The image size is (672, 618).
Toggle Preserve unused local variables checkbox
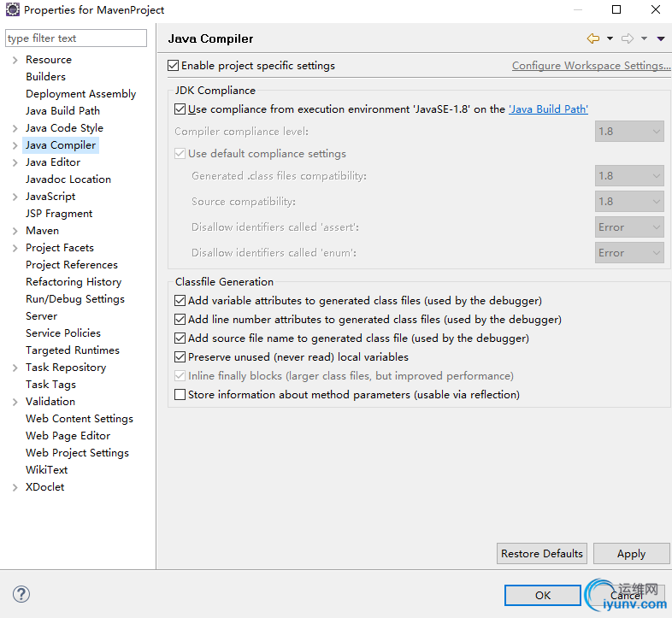pyautogui.click(x=180, y=357)
